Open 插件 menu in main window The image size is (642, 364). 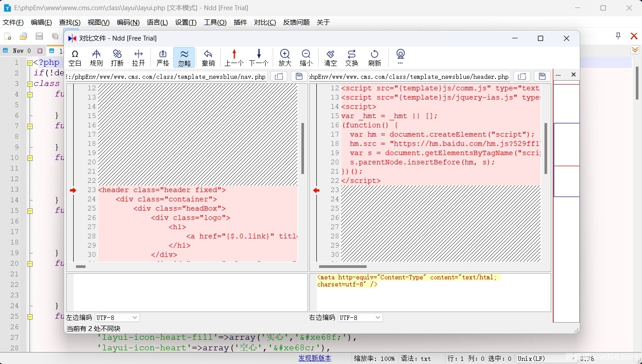[240, 22]
